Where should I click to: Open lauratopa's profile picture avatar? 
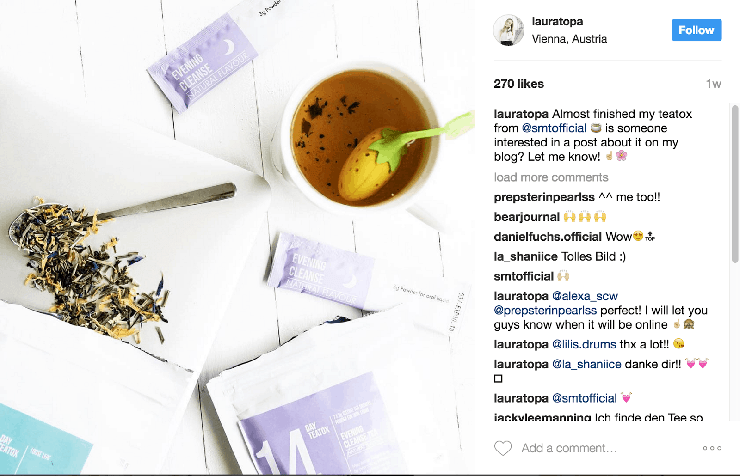point(508,30)
